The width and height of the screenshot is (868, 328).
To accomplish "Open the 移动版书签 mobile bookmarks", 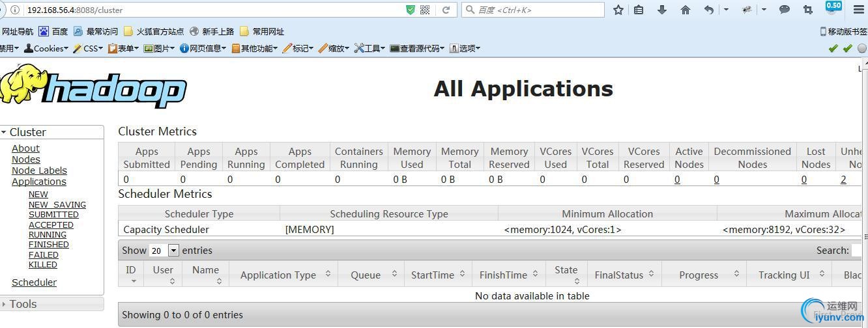I will point(844,31).
